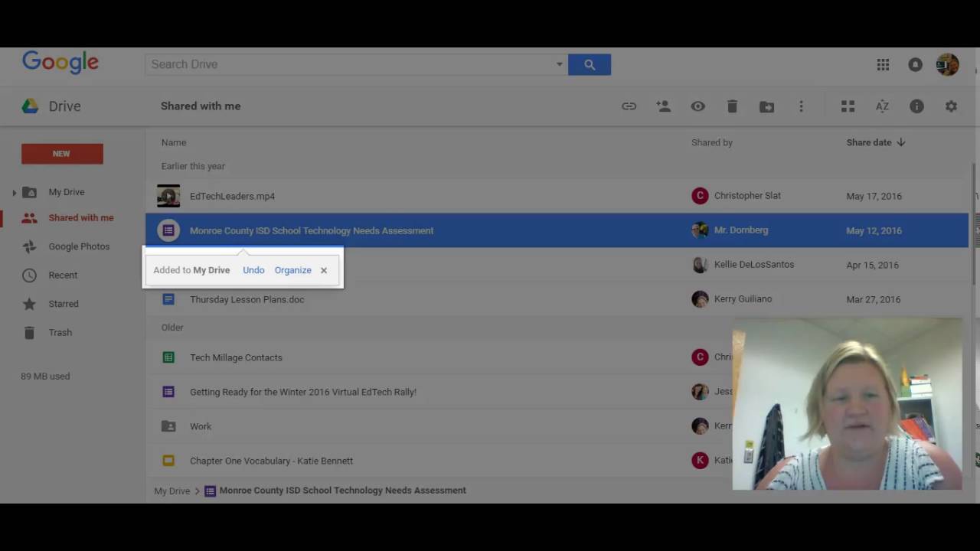Click the Thursday Lesson Plans doc icon
This screenshot has width=980, height=551.
click(168, 299)
